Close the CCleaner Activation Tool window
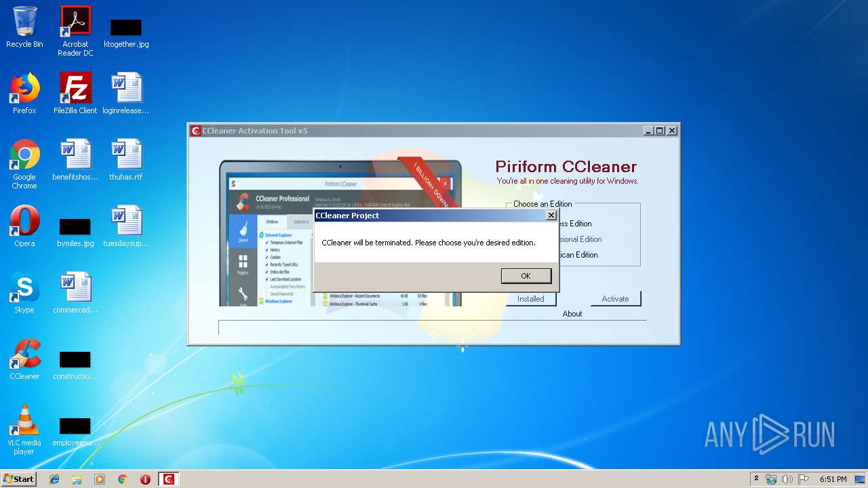Viewport: 868px width, 488px height. (x=672, y=131)
